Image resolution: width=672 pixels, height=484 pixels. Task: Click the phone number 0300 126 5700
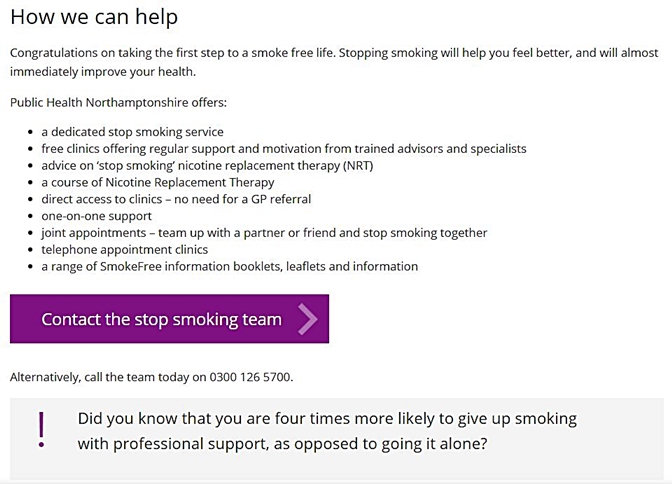250,377
